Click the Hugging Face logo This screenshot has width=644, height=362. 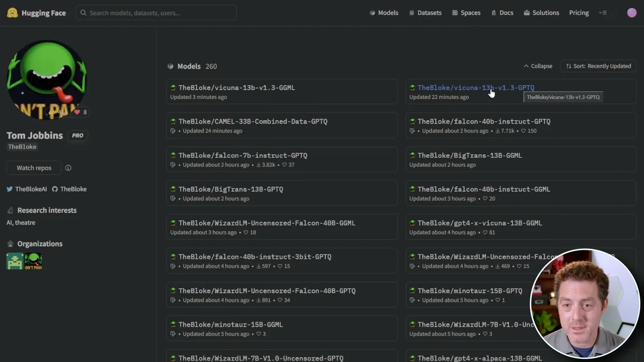pos(36,13)
